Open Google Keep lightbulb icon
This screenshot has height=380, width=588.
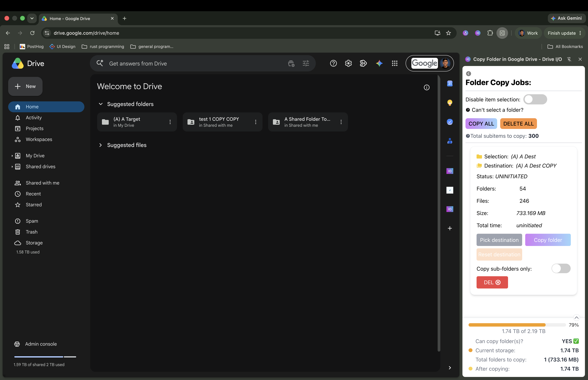450,103
